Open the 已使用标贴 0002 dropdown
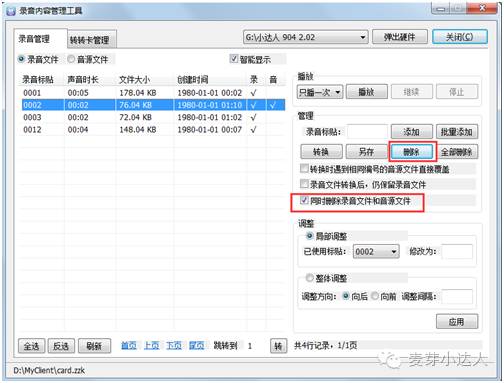The height and width of the screenshot is (383, 504). [x=376, y=251]
